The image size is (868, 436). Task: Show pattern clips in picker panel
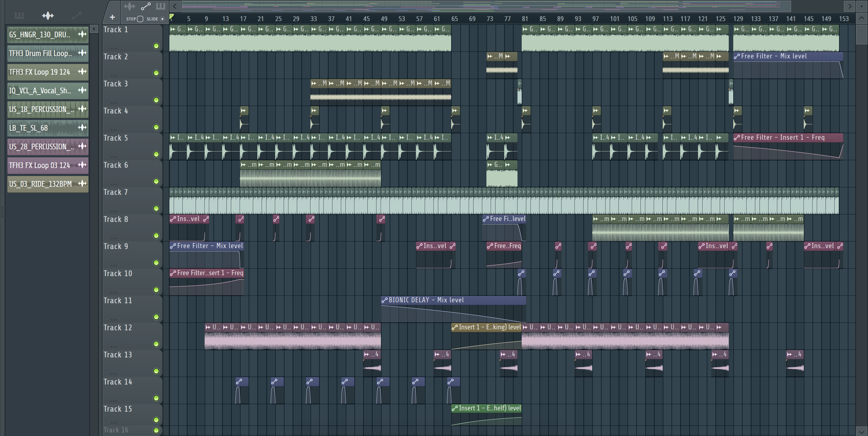click(x=19, y=15)
